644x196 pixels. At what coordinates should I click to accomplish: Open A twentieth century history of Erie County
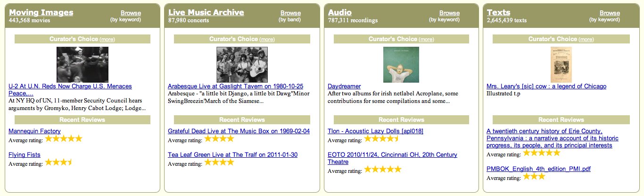pyautogui.click(x=553, y=138)
